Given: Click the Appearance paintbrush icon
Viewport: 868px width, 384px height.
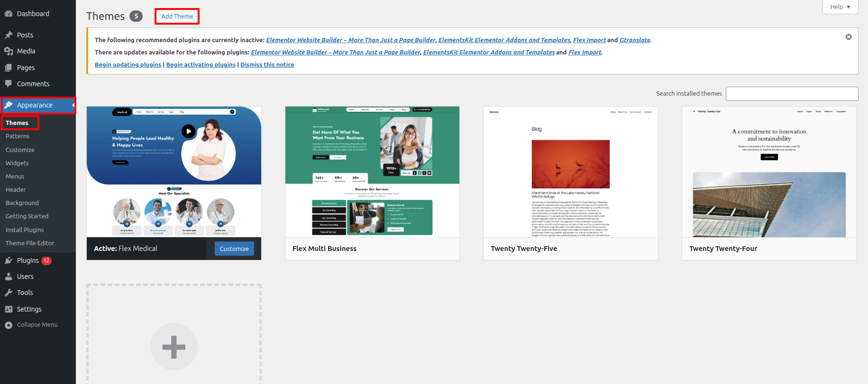Looking at the screenshot, I should [9, 105].
